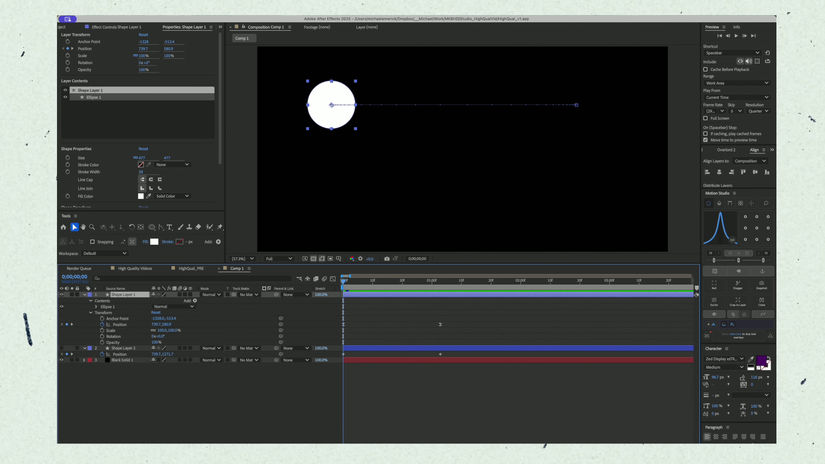
Task: Switch to Effect Controls Shape Layer 1 tab
Action: [116, 27]
